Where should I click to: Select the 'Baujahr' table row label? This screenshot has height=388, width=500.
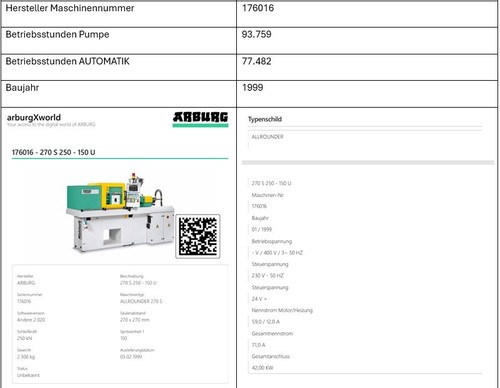tap(22, 88)
